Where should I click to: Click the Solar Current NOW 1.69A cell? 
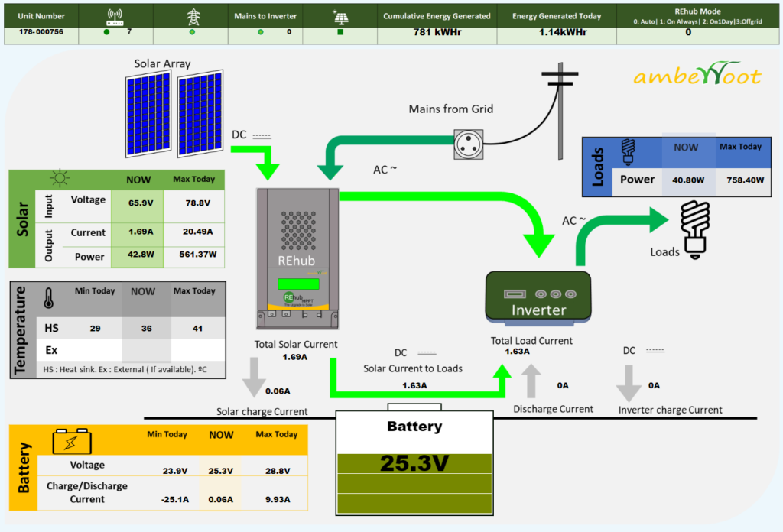(x=141, y=232)
